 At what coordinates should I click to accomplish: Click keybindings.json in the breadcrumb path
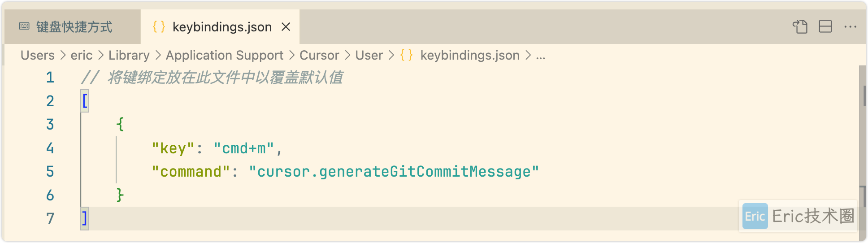[469, 55]
